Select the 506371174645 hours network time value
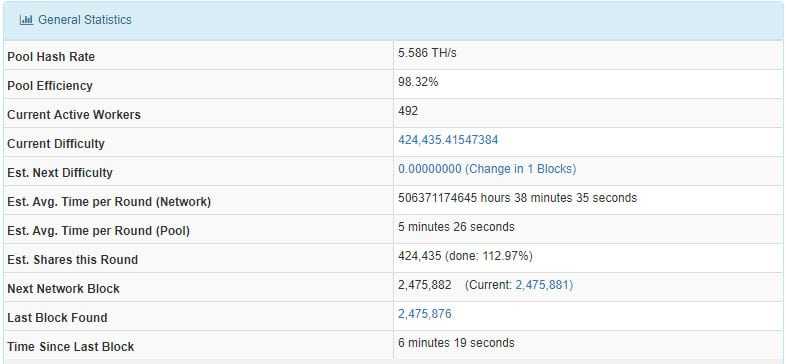 (517, 198)
